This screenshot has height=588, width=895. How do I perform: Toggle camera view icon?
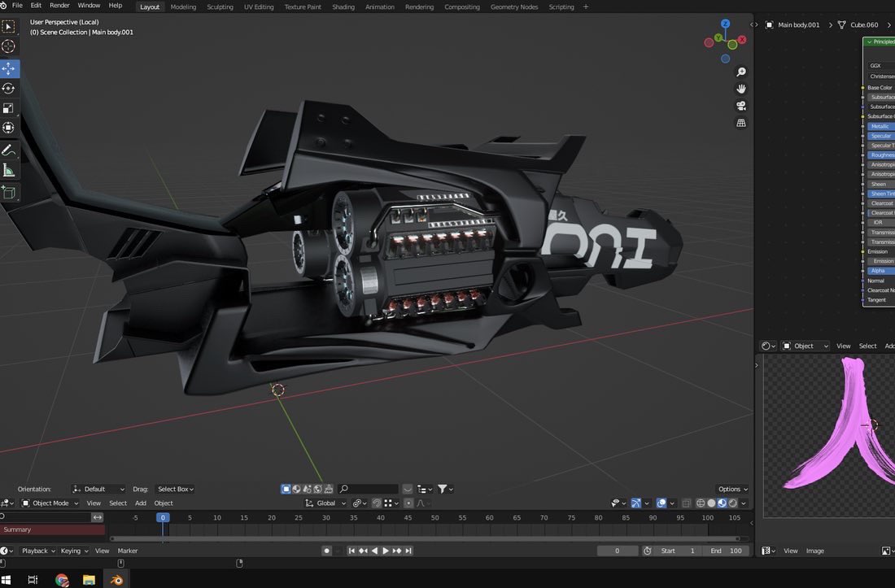point(741,106)
